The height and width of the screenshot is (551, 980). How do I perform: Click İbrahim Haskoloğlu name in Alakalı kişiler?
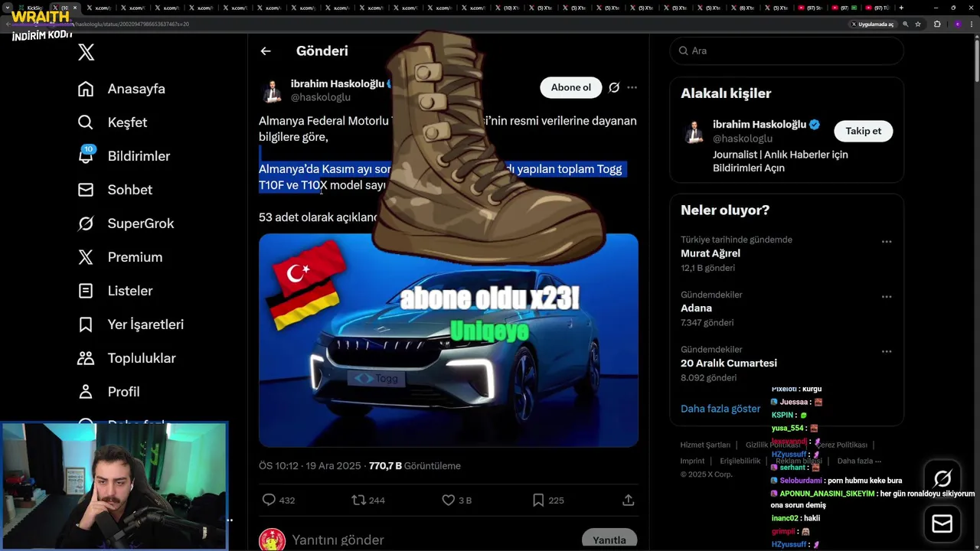759,124
